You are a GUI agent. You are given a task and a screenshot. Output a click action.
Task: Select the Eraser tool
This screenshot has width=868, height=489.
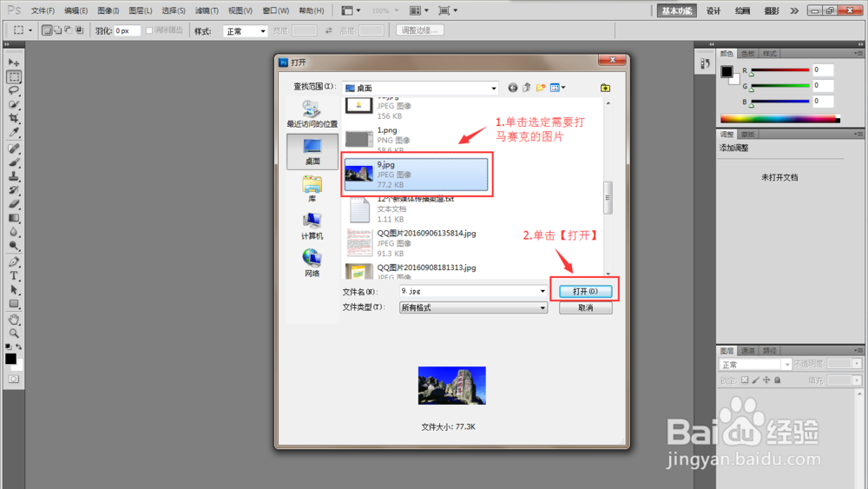(14, 204)
